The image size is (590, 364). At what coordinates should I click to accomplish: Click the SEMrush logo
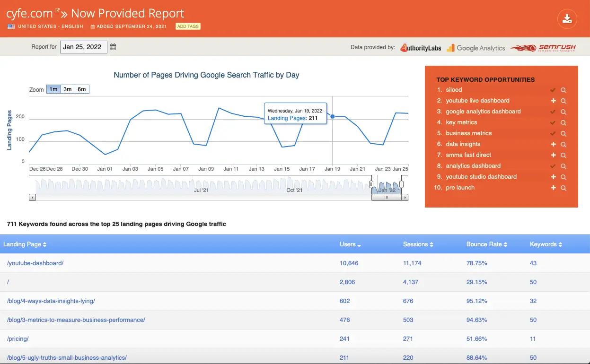click(x=543, y=48)
